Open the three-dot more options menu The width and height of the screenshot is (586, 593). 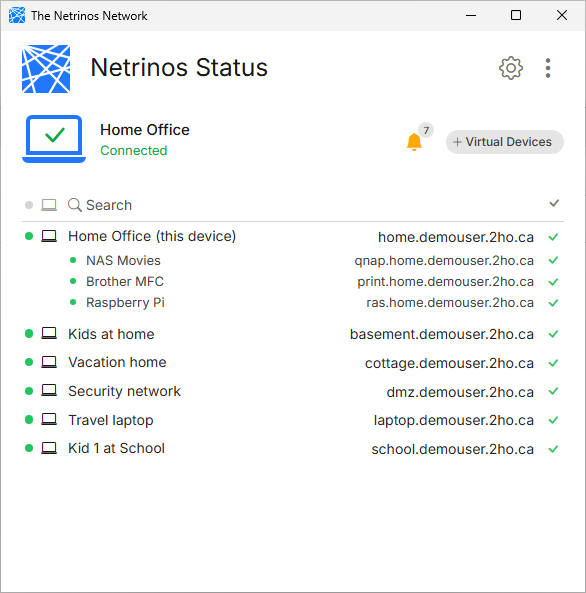coord(547,68)
